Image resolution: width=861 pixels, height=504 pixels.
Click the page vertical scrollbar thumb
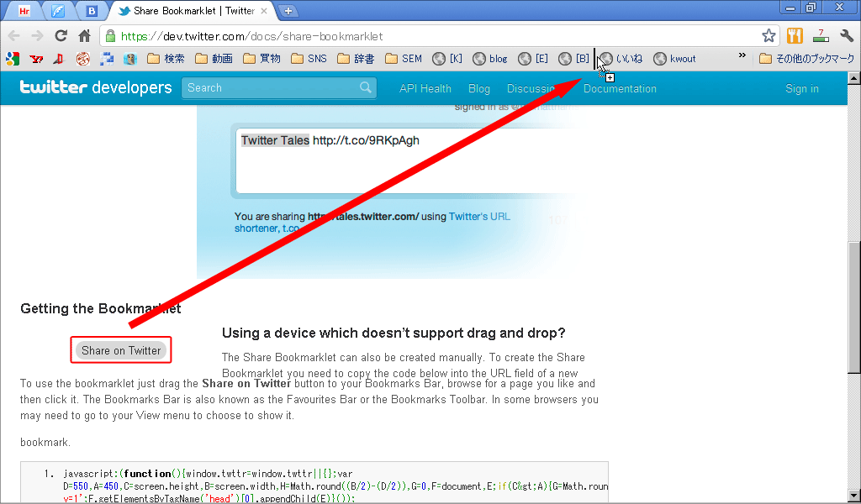(854, 307)
